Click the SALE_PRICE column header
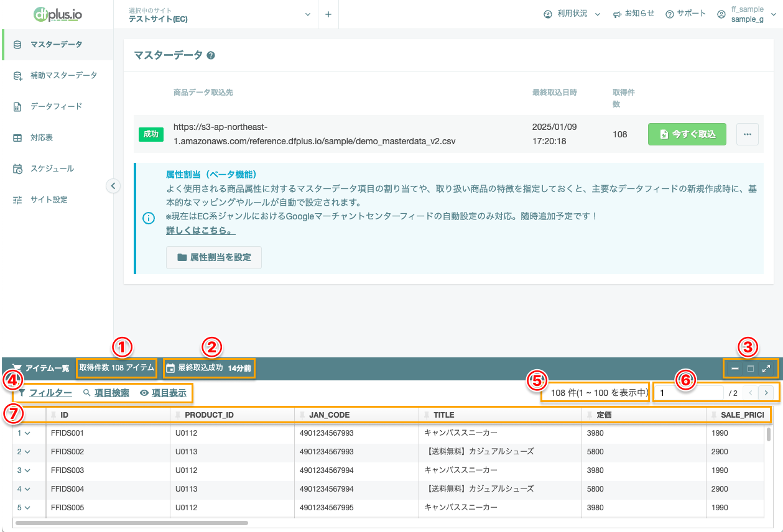The image size is (783, 532). tap(736, 415)
